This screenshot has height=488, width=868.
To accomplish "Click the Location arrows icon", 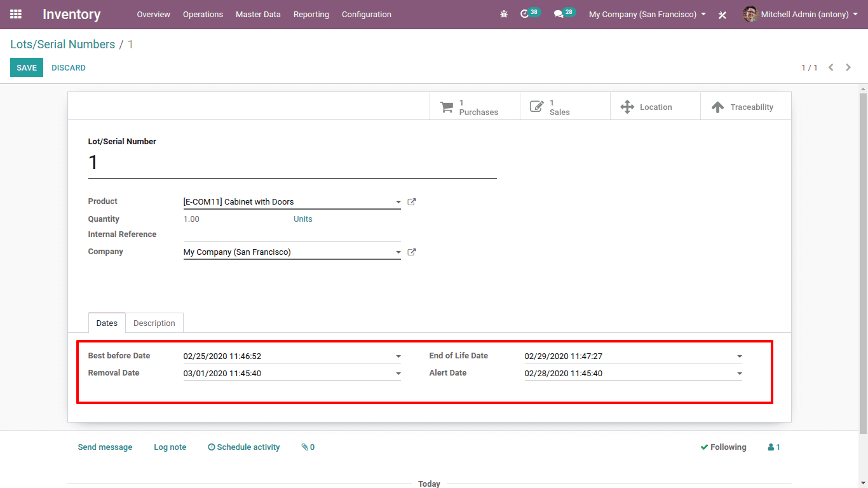I will click(x=627, y=107).
